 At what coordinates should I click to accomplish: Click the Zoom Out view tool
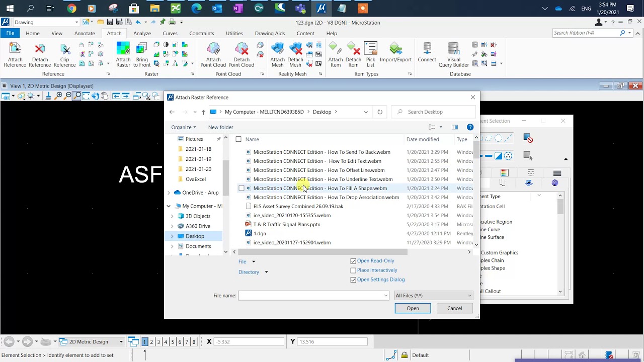tap(68, 96)
